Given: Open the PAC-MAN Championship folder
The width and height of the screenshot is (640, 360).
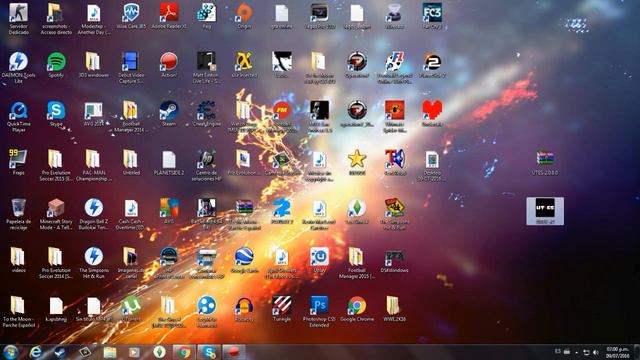Looking at the screenshot, I should (x=93, y=165).
